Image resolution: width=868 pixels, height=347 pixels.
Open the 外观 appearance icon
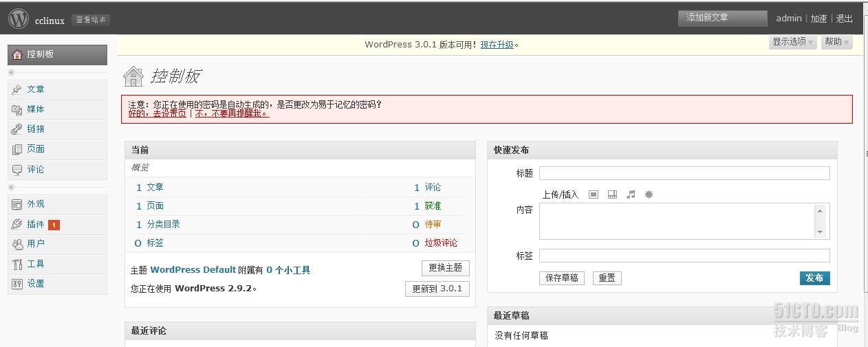click(17, 204)
